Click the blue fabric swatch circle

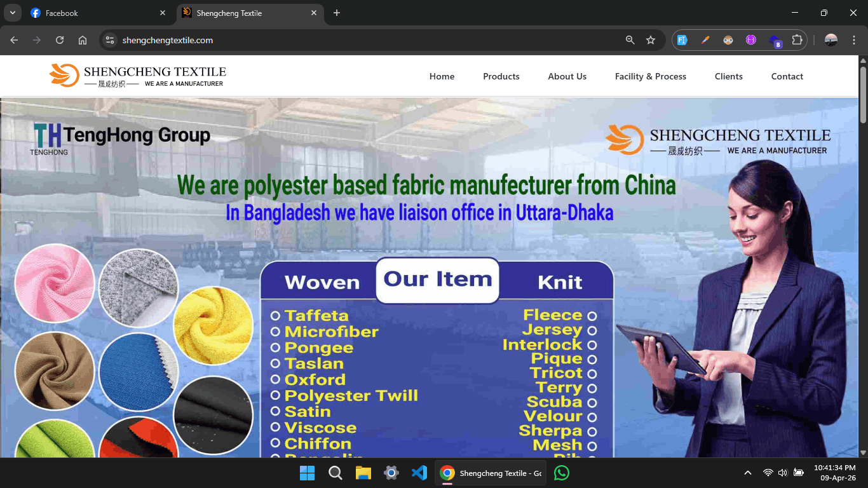click(139, 372)
